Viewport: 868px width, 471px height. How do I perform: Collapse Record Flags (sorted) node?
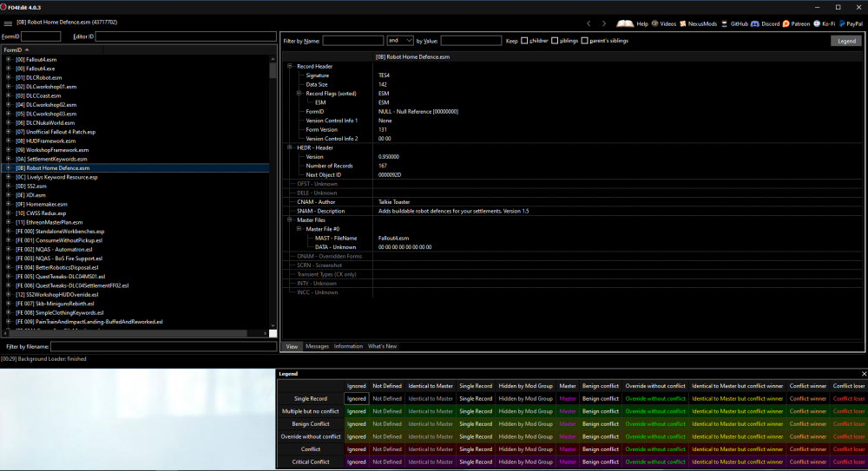click(299, 93)
